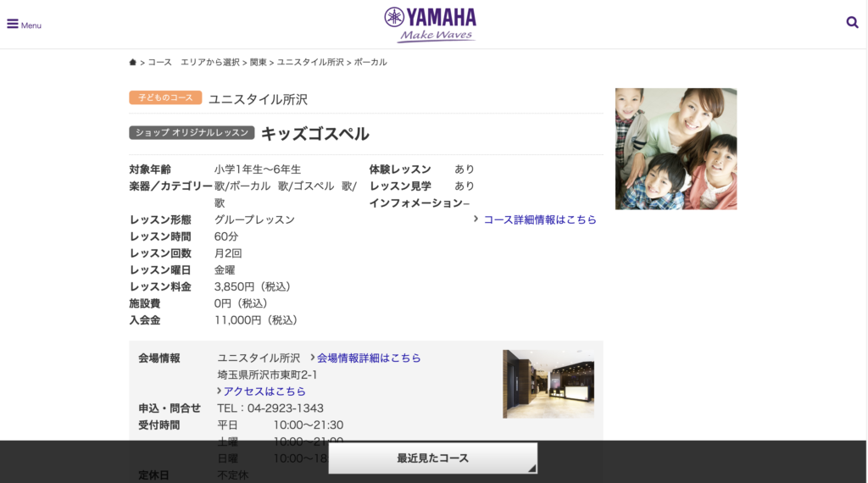
Task: Go to home via breadcrumb house icon
Action: (x=133, y=62)
